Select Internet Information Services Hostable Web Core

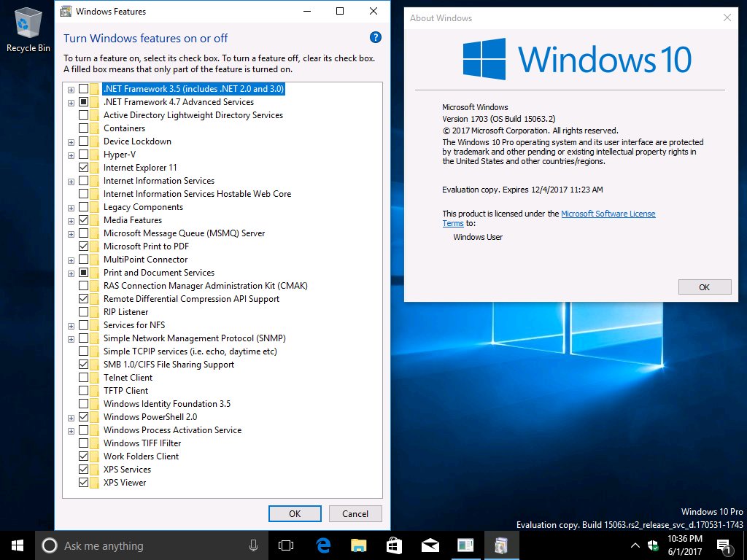tap(197, 194)
